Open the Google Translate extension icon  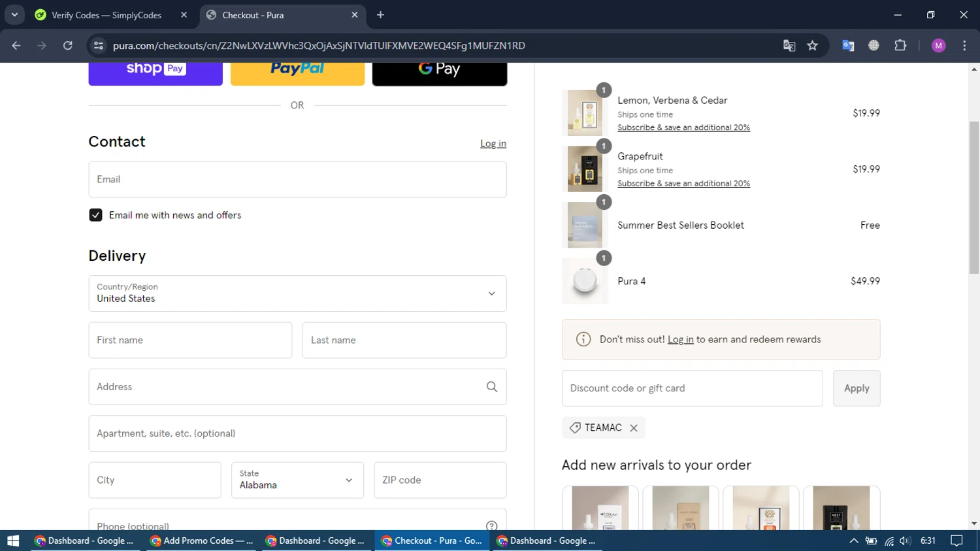tap(848, 46)
